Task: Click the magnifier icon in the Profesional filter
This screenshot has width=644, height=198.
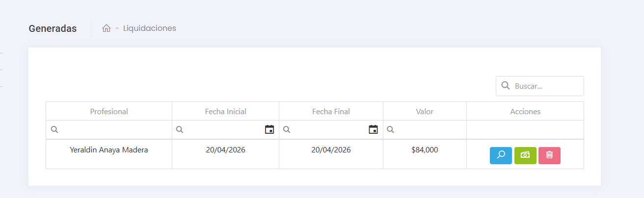Action: (55, 130)
